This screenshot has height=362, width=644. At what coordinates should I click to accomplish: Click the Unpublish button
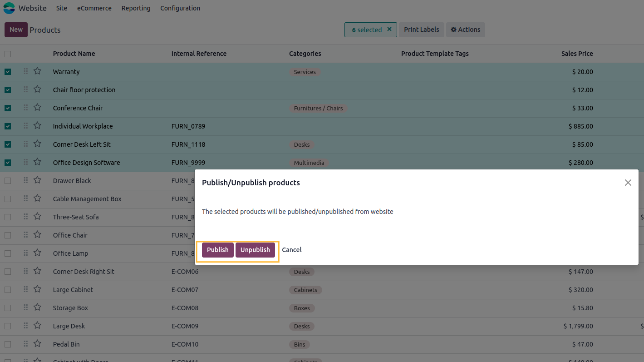(255, 250)
